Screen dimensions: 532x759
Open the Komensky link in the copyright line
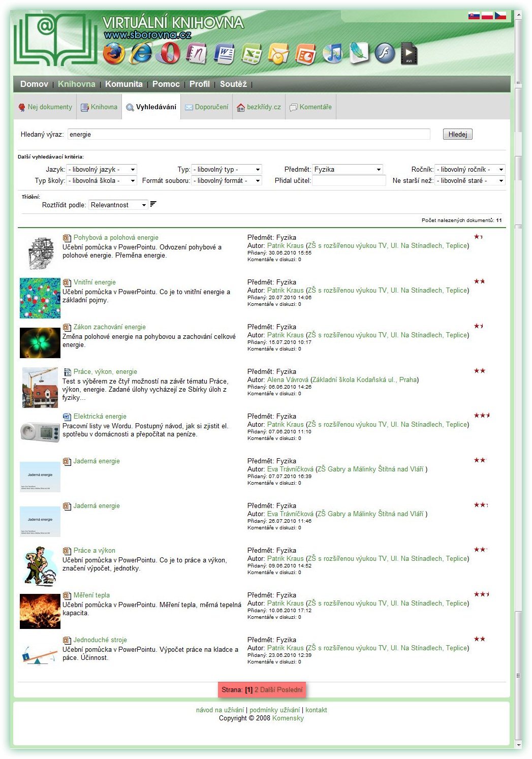point(288,718)
